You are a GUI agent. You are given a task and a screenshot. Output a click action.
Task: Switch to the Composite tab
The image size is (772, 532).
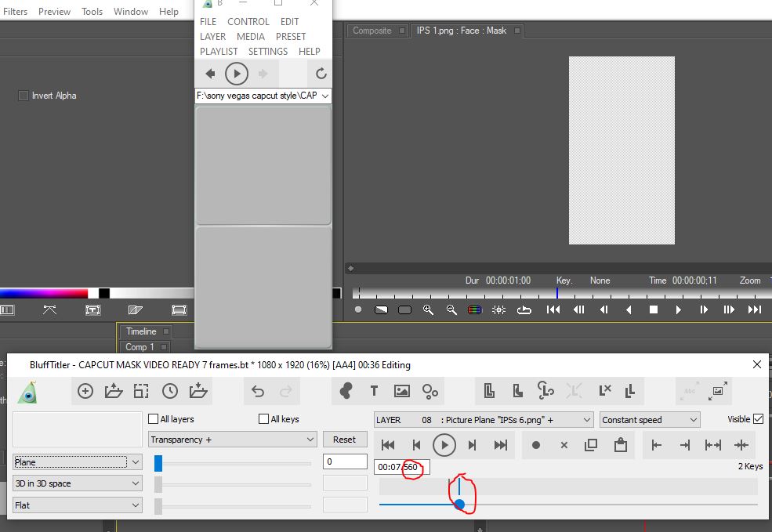[372, 31]
